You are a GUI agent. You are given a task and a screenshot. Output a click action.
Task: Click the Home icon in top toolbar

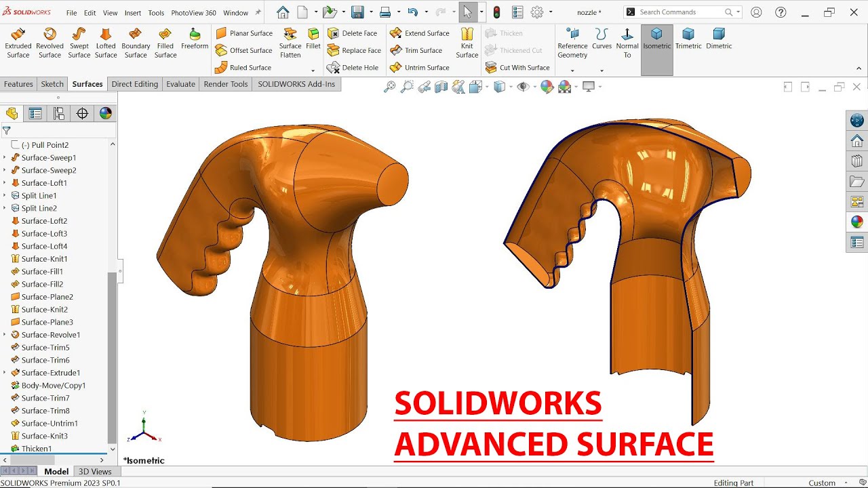[x=283, y=12]
